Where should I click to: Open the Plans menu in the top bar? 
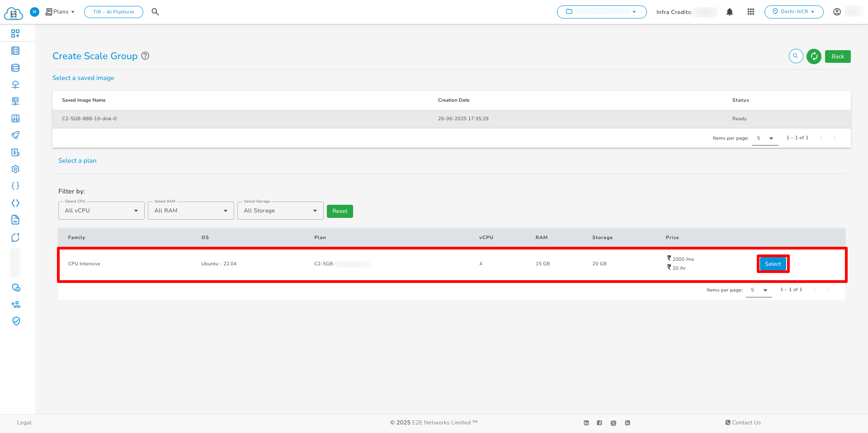coord(60,12)
